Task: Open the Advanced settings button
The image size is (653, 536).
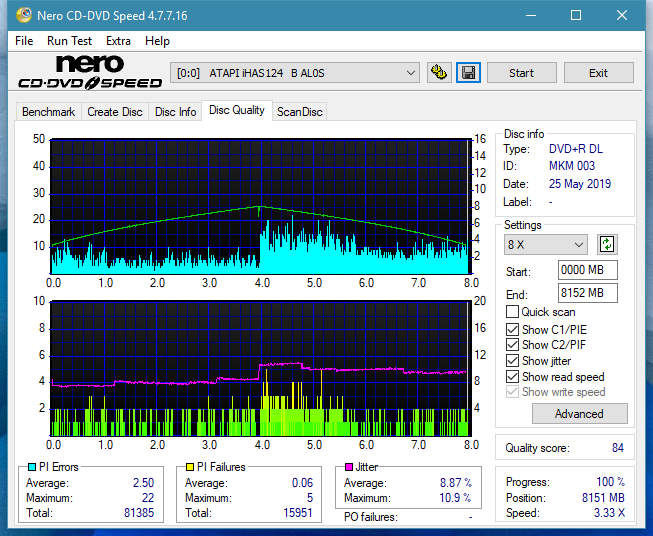Action: pyautogui.click(x=579, y=414)
